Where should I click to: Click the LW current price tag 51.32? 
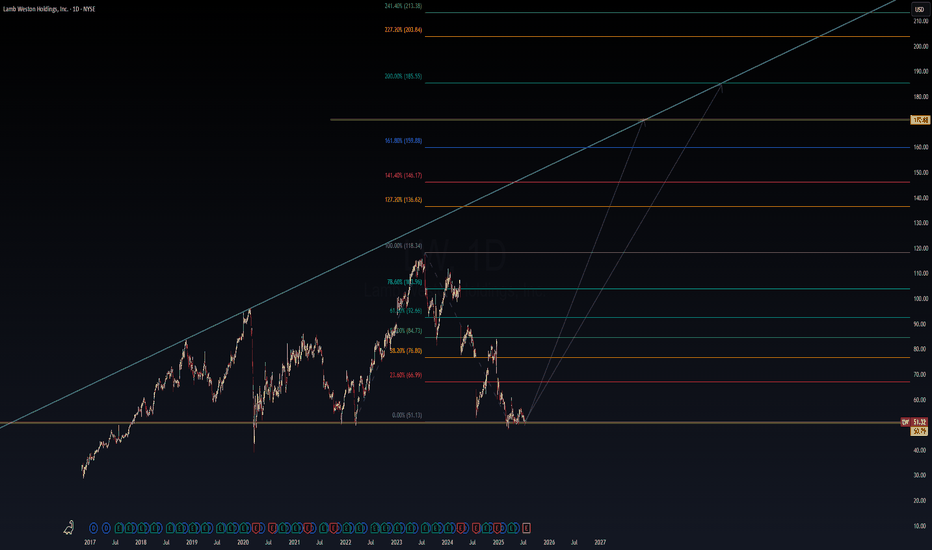click(914, 422)
